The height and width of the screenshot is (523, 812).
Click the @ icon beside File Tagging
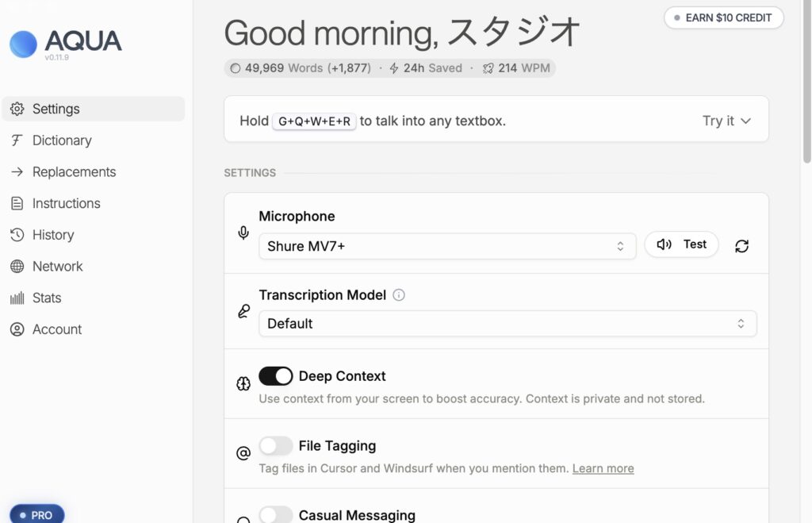click(x=243, y=453)
